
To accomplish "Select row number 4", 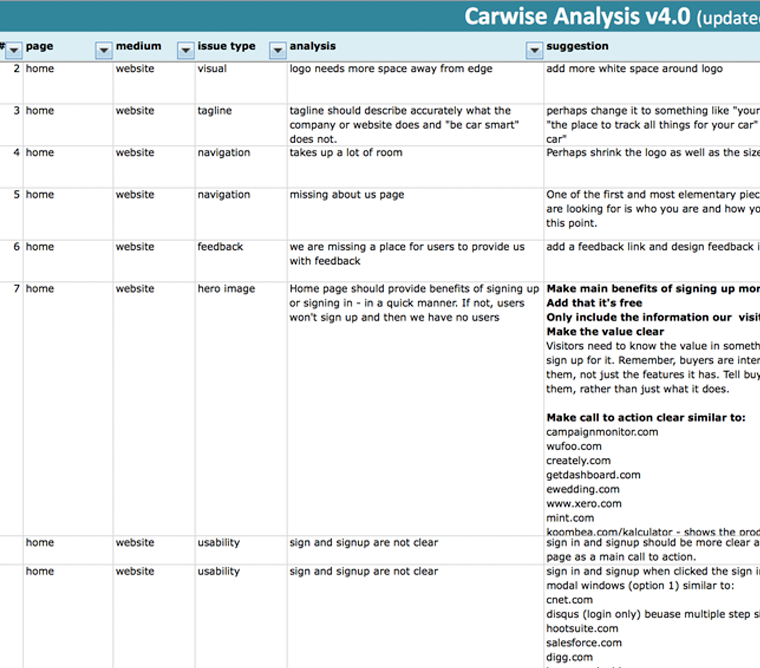I will [16, 153].
